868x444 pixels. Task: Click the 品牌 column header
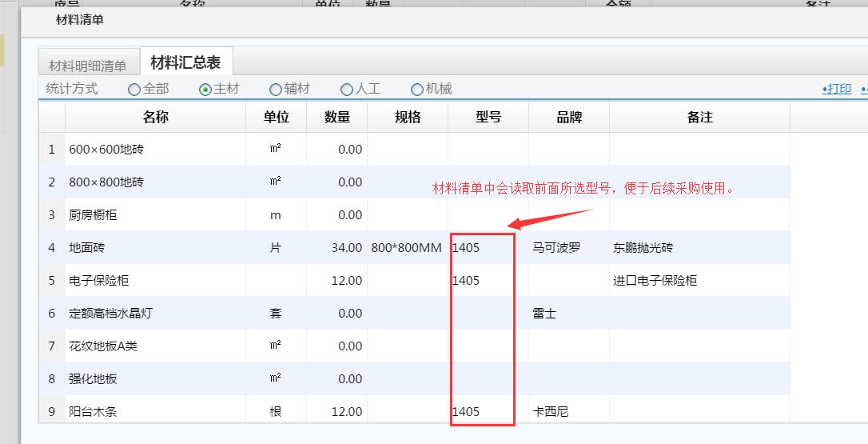pos(568,117)
